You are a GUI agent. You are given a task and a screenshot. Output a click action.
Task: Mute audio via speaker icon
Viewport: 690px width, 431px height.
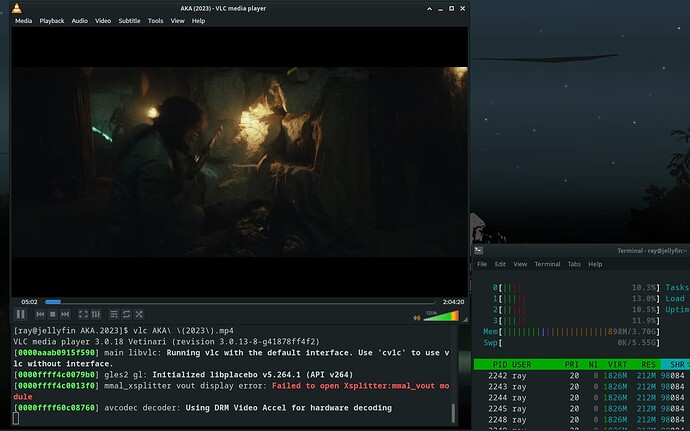pyautogui.click(x=416, y=318)
